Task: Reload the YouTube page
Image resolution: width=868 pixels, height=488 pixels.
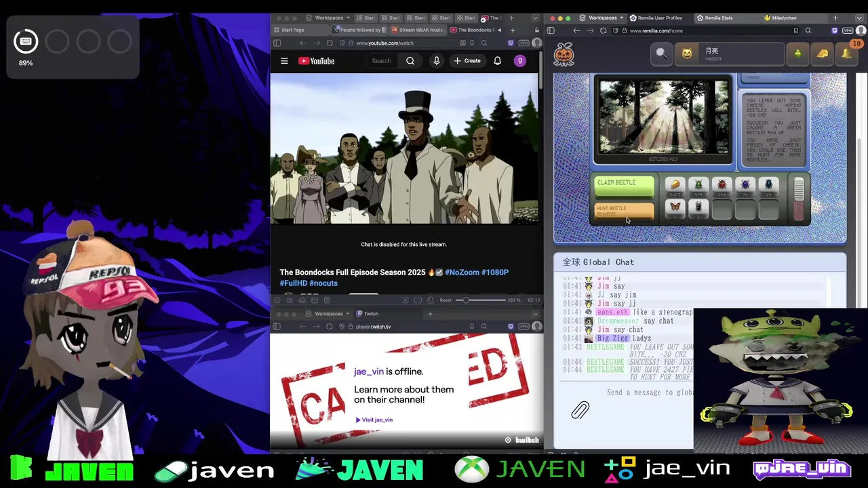Action: 330,43
